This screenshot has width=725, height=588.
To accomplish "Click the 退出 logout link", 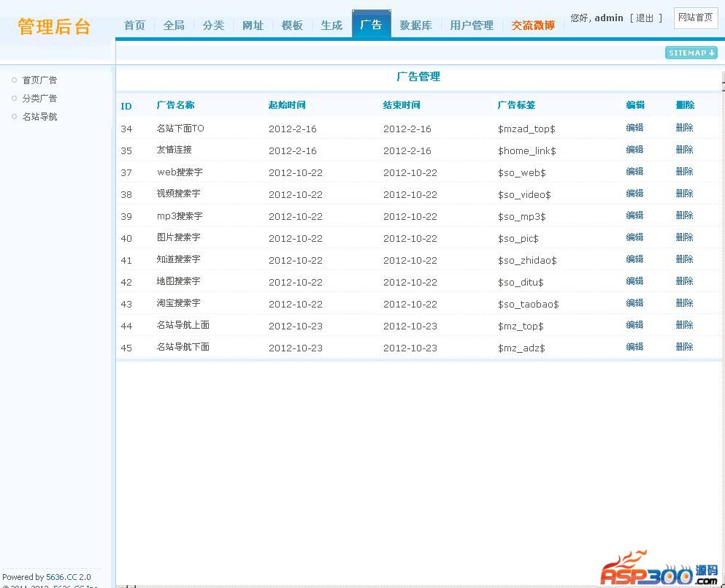I will pos(645,18).
